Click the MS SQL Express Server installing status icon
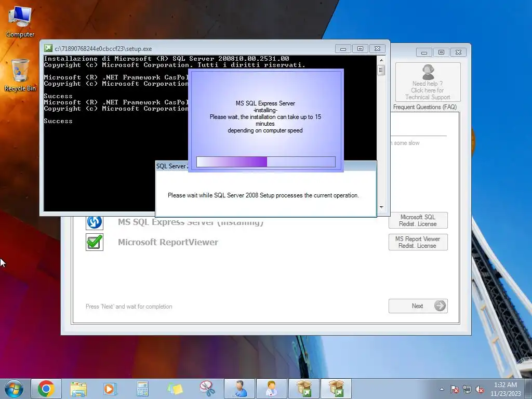This screenshot has height=399, width=532. point(95,222)
